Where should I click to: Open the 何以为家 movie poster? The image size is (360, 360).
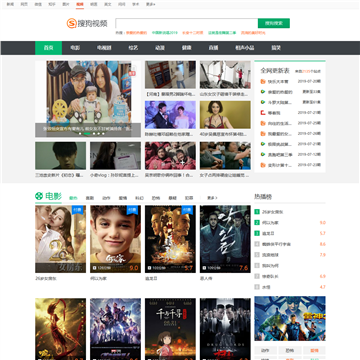pos(115,239)
